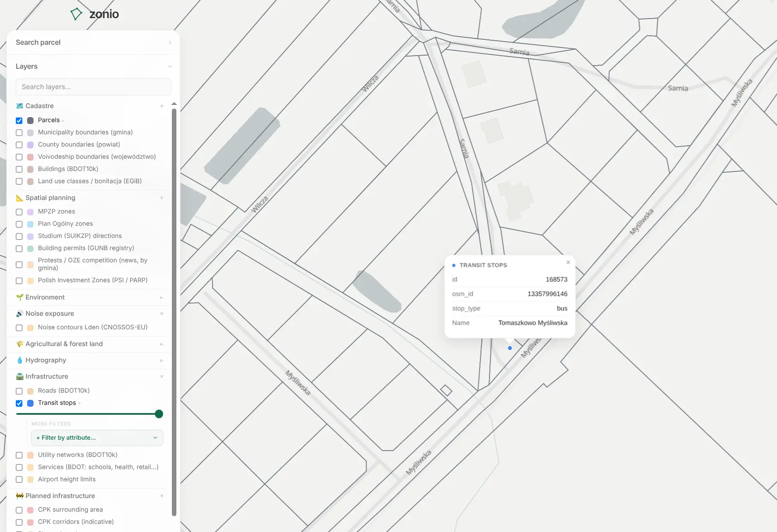This screenshot has width=777, height=532.
Task: Click the zonio logo icon
Action: pyautogui.click(x=76, y=14)
